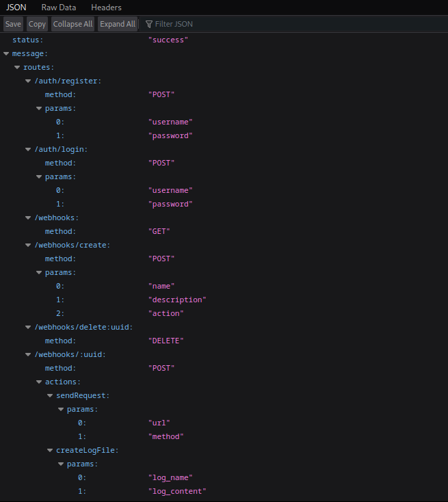Collapse the /webhooks/create node
The width and height of the screenshot is (448, 502).
coord(28,245)
